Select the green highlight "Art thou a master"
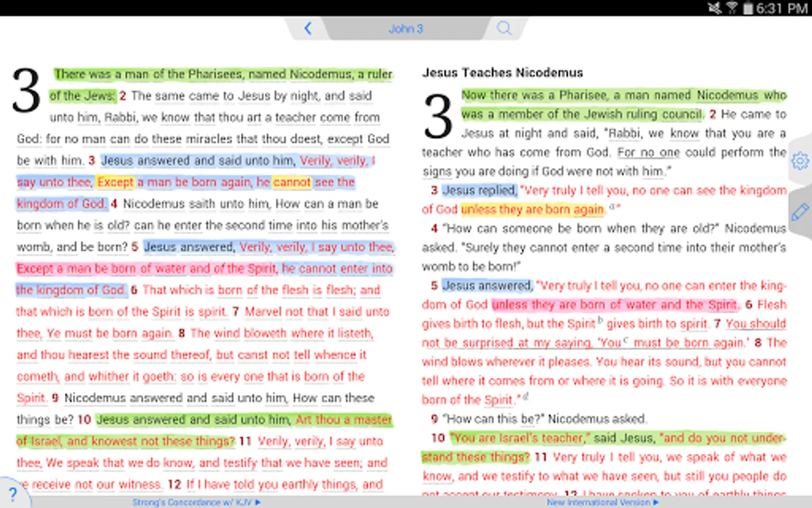Viewport: 812px width, 508px height. 343,419
